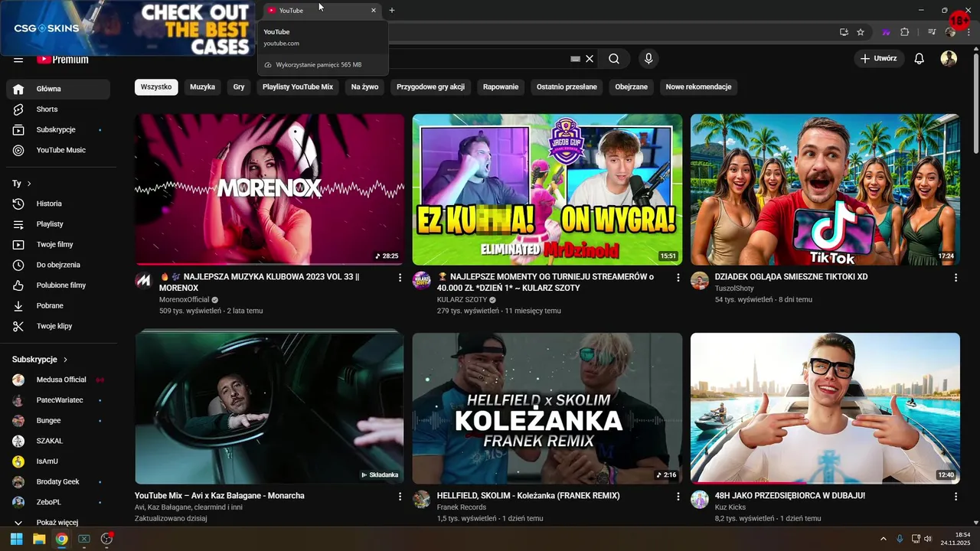Open Subskrypcje in the sidebar

[58, 130]
